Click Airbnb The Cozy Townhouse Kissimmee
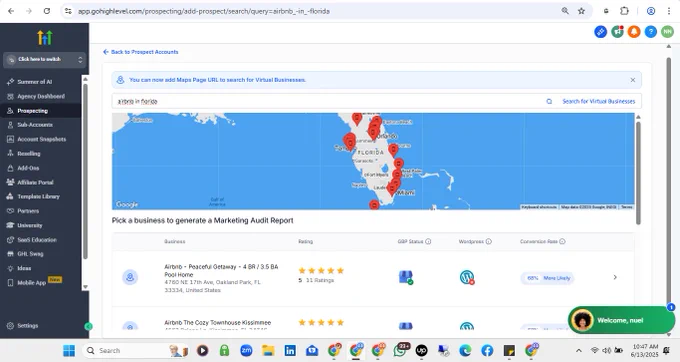This screenshot has width=680, height=362. click(217, 323)
